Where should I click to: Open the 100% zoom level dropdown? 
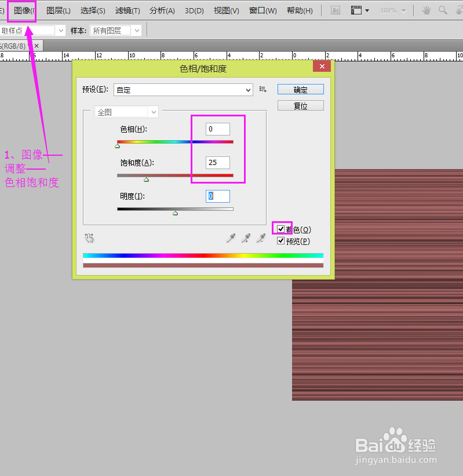click(x=403, y=11)
